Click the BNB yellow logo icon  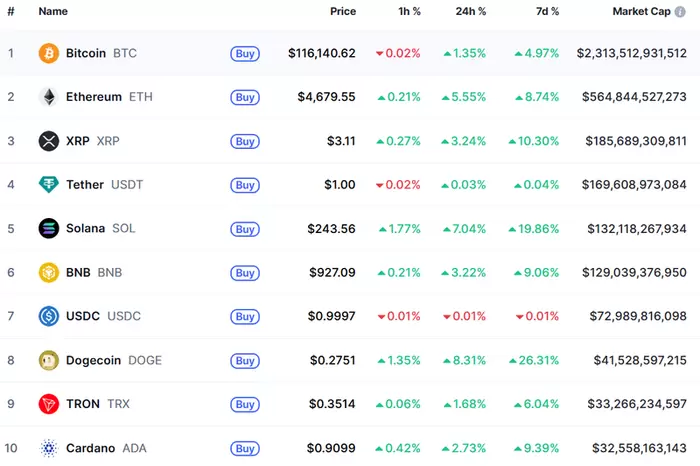[49, 272]
